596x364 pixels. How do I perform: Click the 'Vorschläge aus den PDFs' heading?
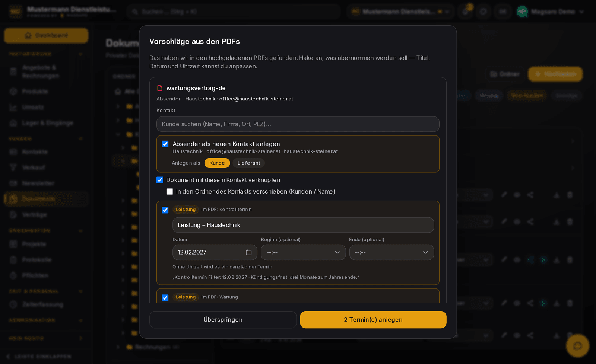click(x=194, y=41)
